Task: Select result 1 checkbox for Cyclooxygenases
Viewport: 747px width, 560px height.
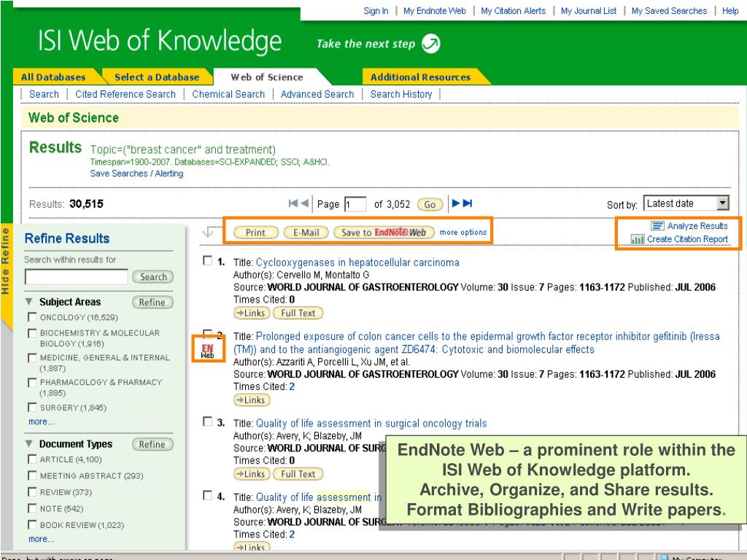Action: [x=207, y=261]
